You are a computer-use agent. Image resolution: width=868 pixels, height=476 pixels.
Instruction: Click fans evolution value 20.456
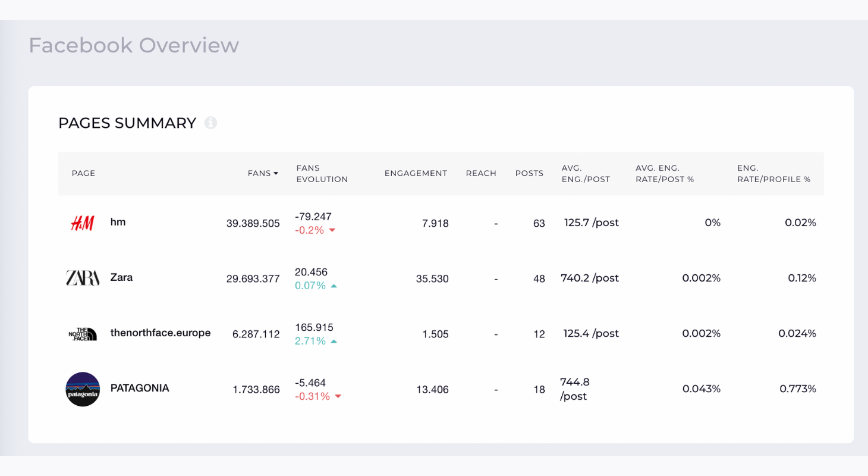(x=311, y=272)
